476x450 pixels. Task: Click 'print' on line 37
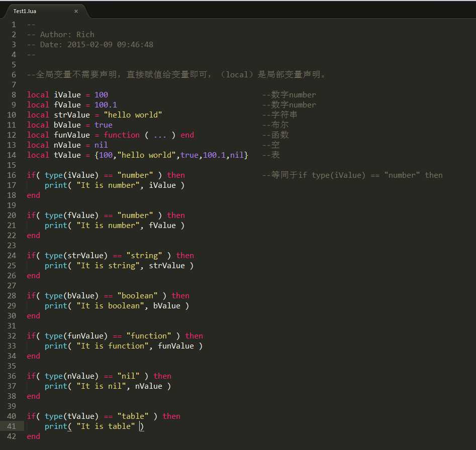(x=56, y=386)
